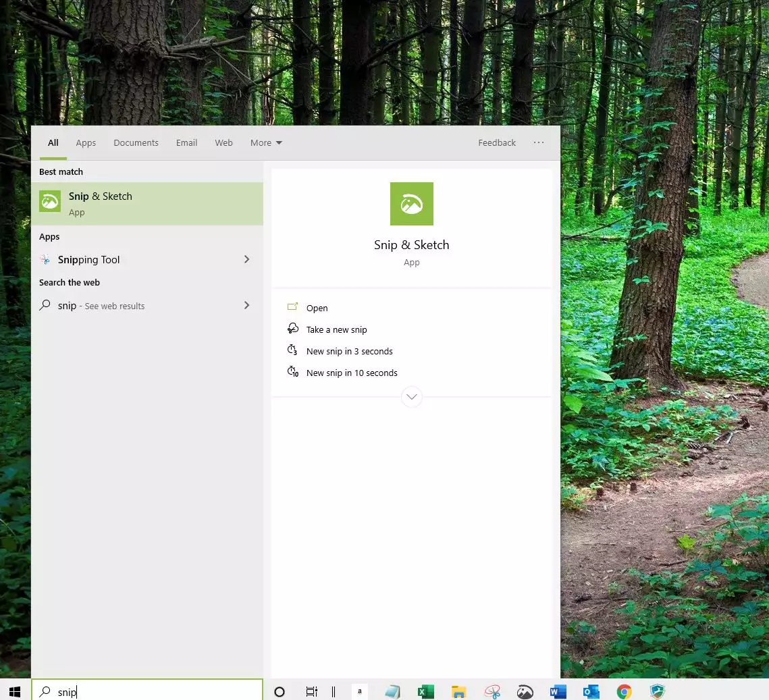
Task: Click the 10-second timer snip icon
Action: pyautogui.click(x=293, y=372)
